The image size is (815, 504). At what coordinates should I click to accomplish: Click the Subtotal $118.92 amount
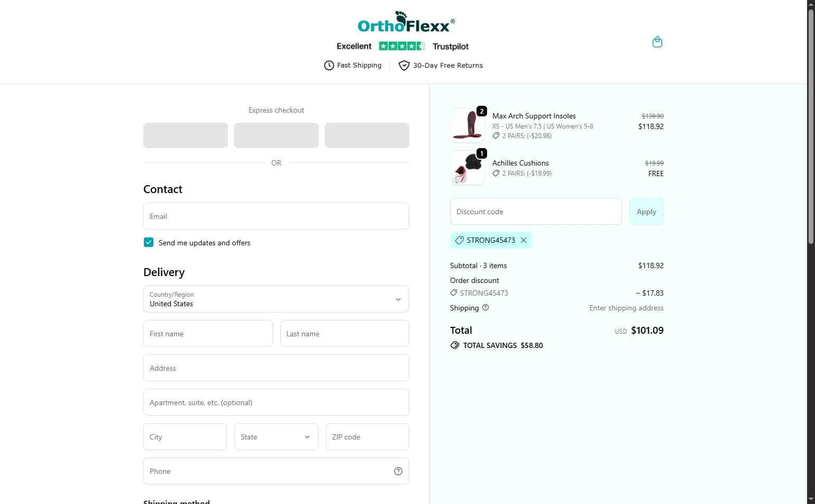click(x=651, y=265)
